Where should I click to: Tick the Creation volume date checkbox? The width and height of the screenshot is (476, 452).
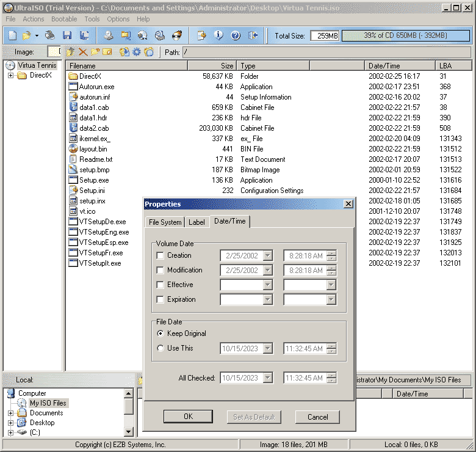coord(160,255)
